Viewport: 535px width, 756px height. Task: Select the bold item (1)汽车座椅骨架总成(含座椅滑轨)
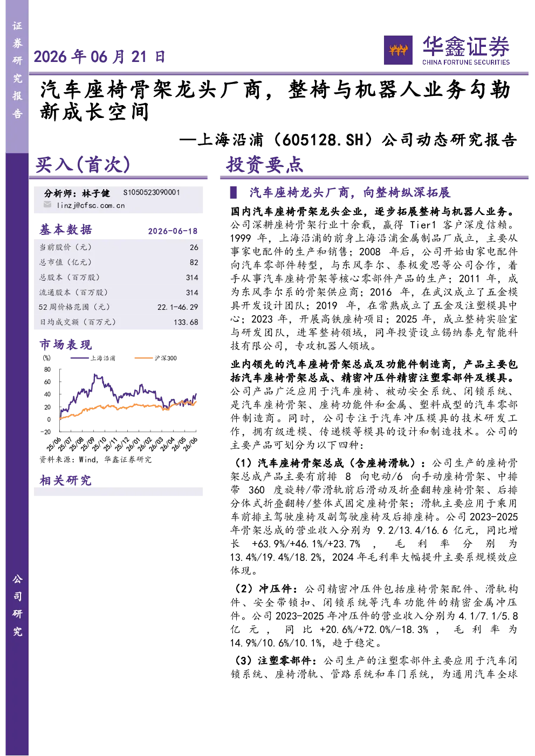tap(330, 463)
